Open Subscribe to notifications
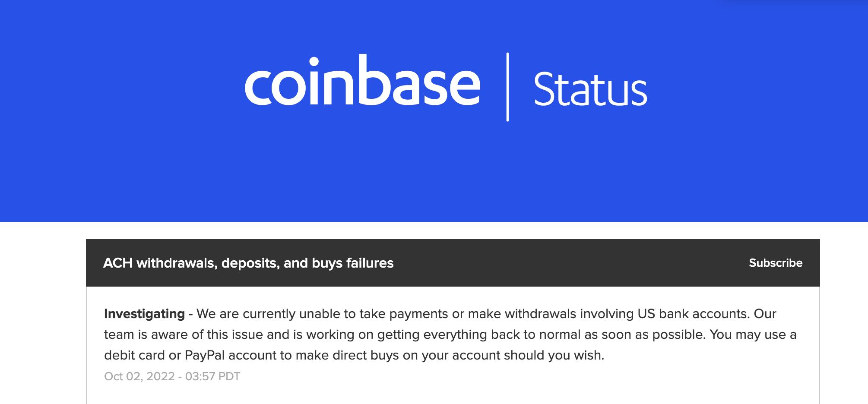Viewport: 868px width, 404px height. pyautogui.click(x=776, y=263)
